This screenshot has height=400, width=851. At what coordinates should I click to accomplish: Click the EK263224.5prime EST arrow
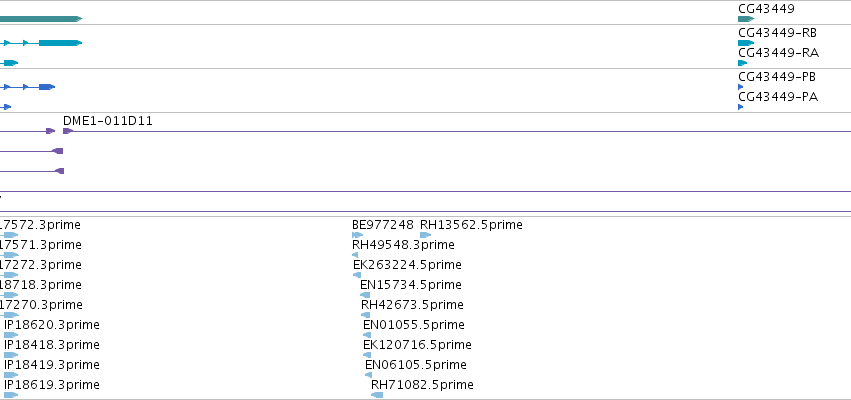coord(357,275)
